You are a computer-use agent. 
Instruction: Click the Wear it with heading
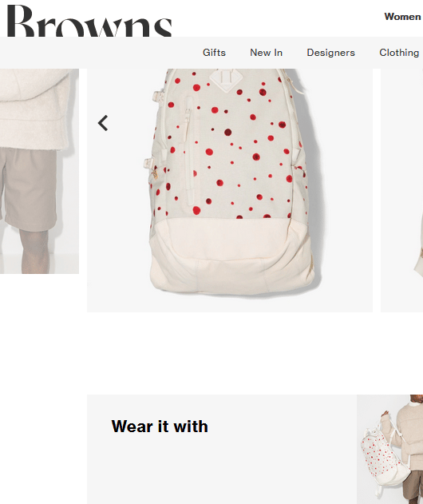pos(160,427)
